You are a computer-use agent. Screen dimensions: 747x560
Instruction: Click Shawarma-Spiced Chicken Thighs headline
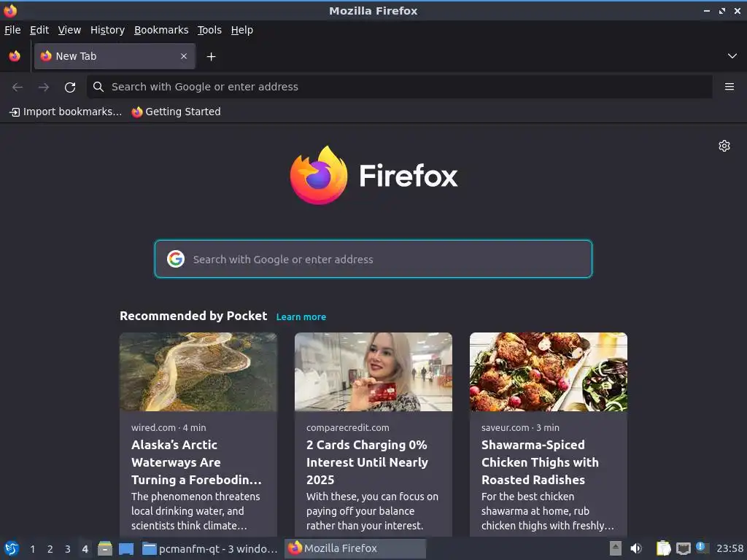pos(540,462)
